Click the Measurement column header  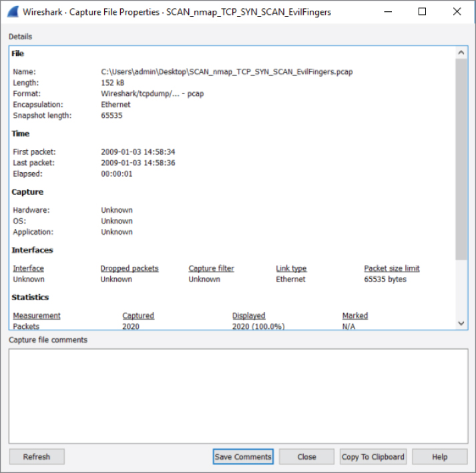(x=37, y=316)
